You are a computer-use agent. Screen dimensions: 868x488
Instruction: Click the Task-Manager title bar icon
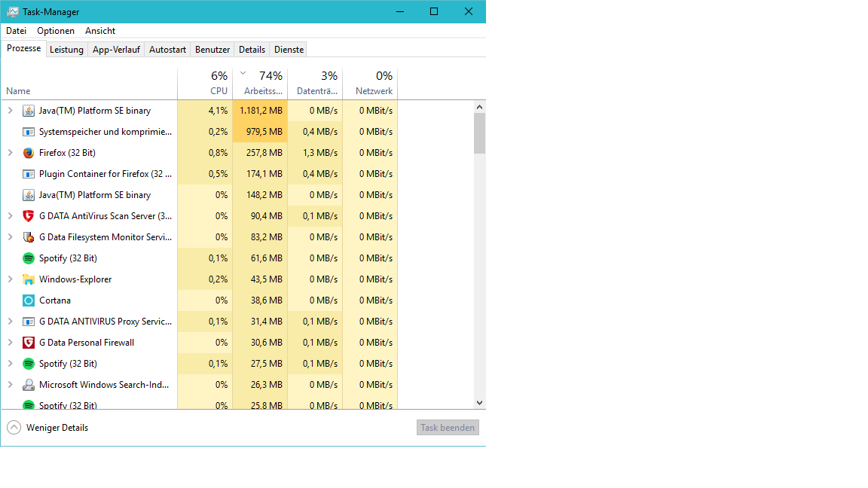pyautogui.click(x=12, y=11)
